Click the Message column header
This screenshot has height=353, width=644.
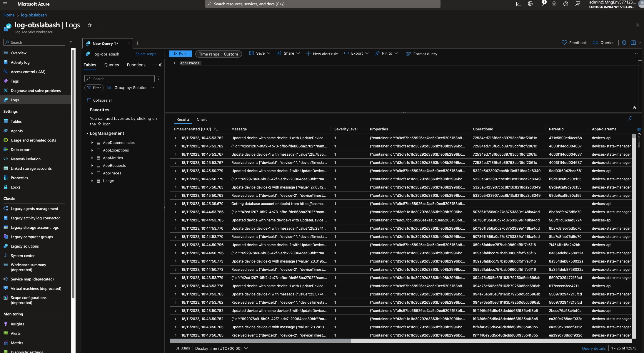coord(239,129)
